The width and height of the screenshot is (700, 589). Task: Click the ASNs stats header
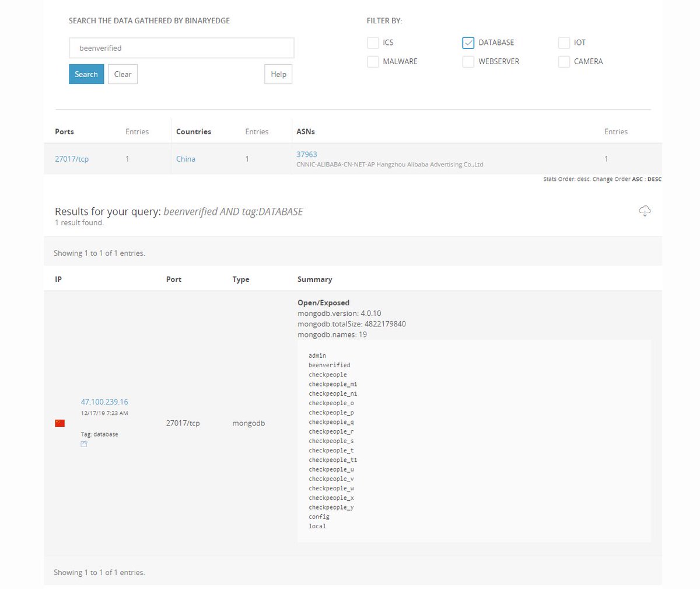tap(306, 131)
